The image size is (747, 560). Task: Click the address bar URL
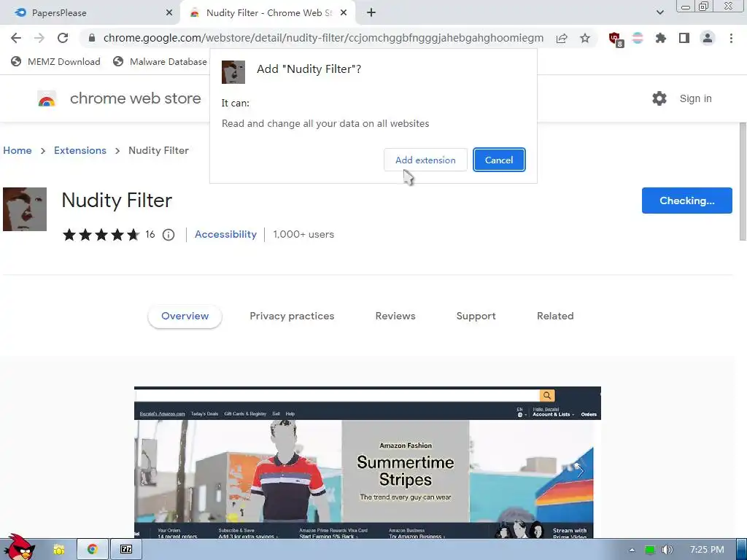point(323,38)
